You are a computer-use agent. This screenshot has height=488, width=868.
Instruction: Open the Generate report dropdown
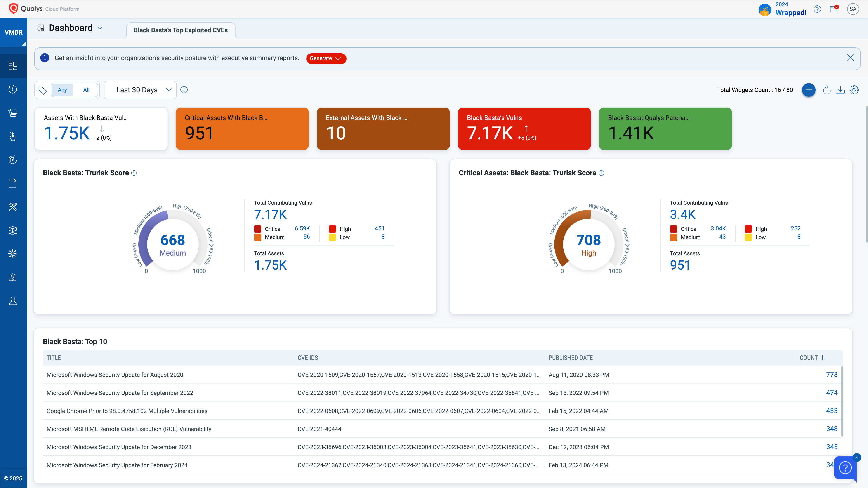point(326,58)
